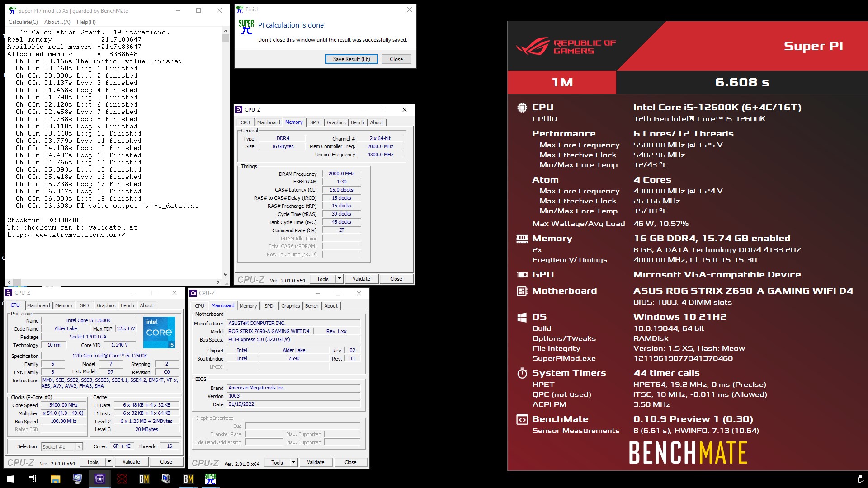The height and width of the screenshot is (488, 868).
Task: Click Tools button in CPU-Z CPU window
Action: coord(93,462)
